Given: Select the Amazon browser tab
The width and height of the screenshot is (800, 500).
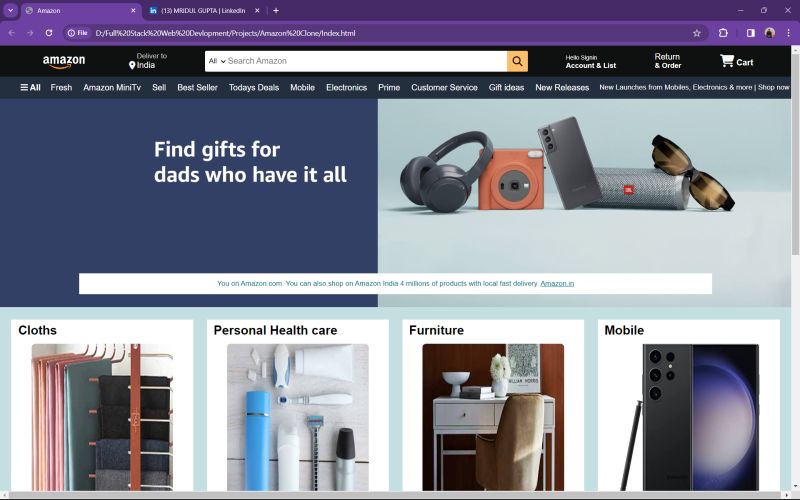Looking at the screenshot, I should point(81,10).
